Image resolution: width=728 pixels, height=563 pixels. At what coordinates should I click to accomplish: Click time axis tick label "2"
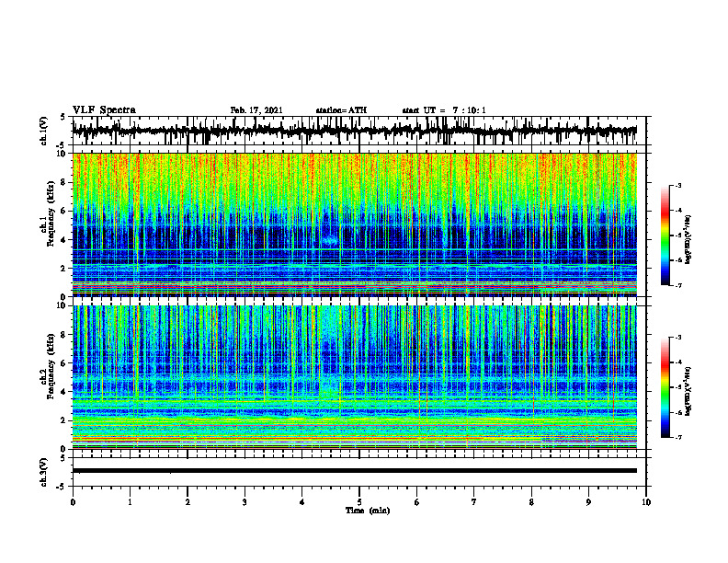click(x=188, y=502)
